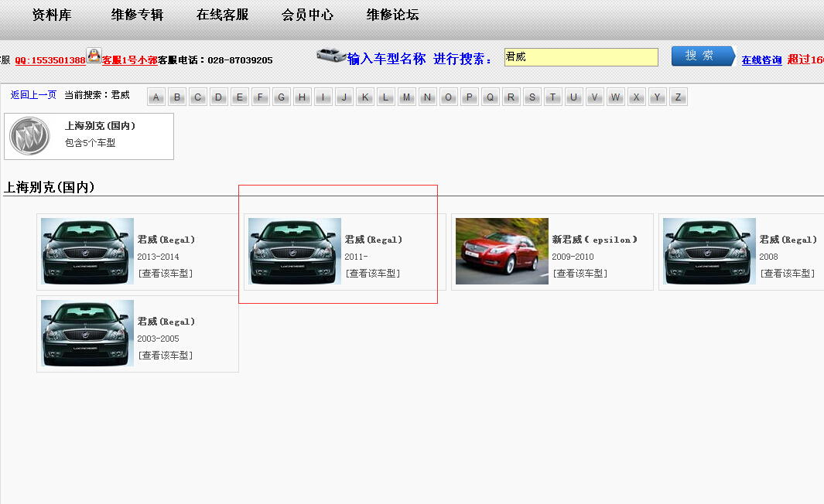Filter by letter D

pyautogui.click(x=219, y=97)
